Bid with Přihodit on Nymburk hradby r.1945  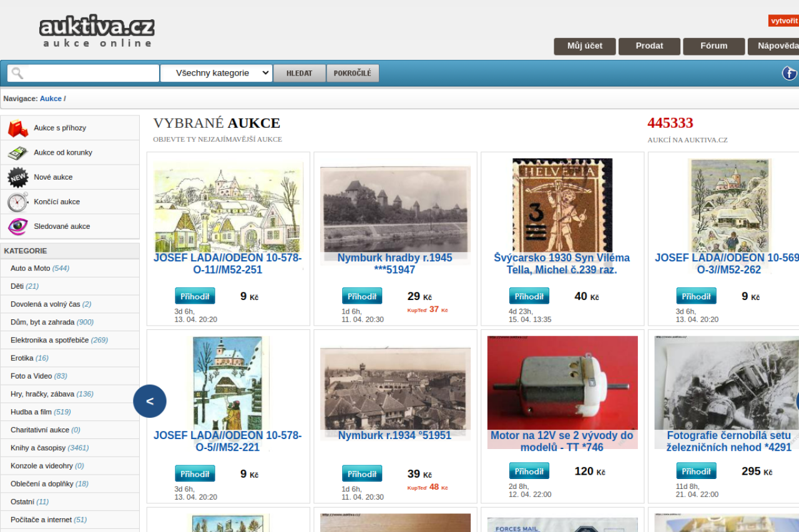click(x=362, y=296)
